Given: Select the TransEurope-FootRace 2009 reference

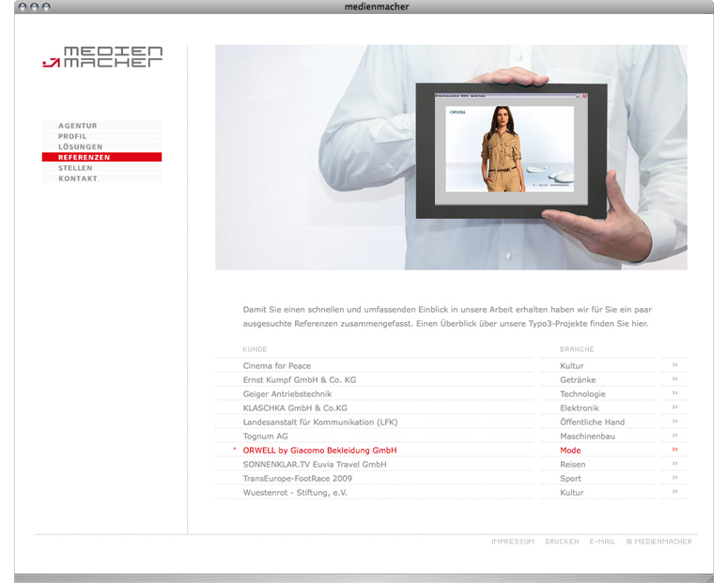Looking at the screenshot, I should [297, 478].
